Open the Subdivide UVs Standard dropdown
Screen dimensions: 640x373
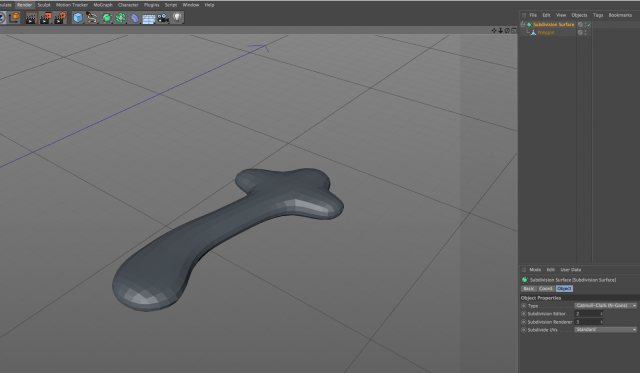click(606, 329)
